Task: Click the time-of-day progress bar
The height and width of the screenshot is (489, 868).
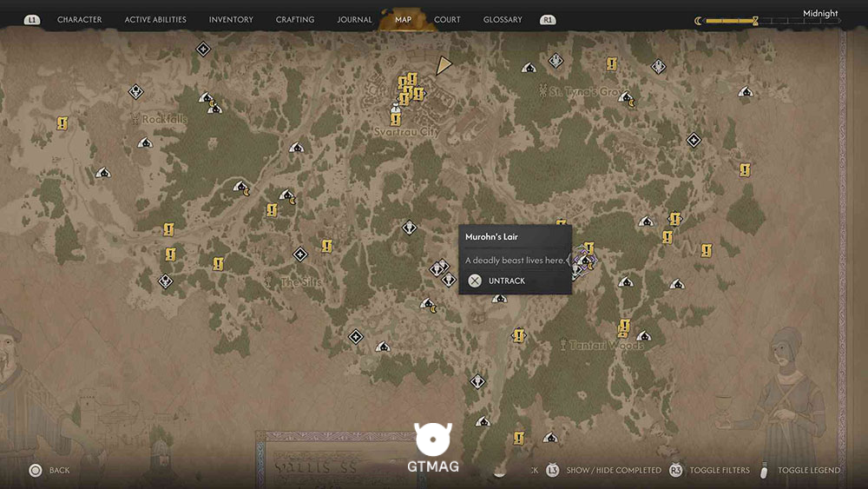Action: [773, 21]
